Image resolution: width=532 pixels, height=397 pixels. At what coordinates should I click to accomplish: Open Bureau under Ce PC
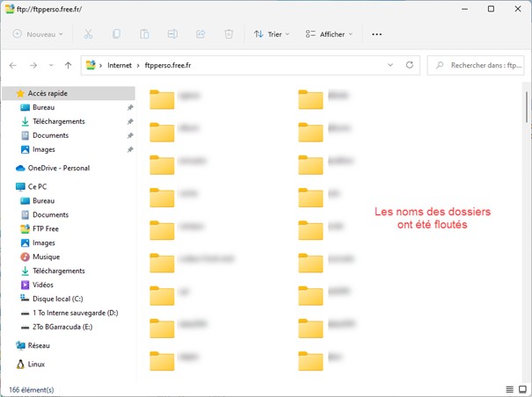pyautogui.click(x=43, y=201)
